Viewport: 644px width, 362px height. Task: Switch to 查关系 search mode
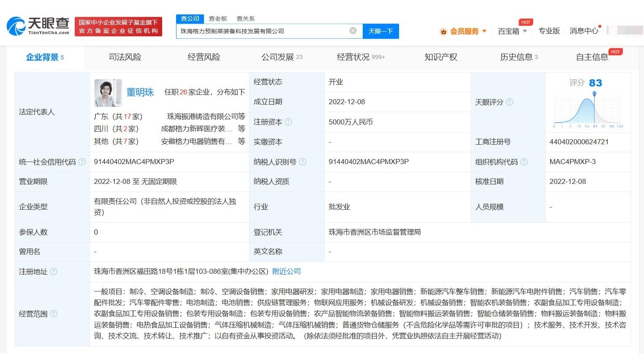pos(245,19)
